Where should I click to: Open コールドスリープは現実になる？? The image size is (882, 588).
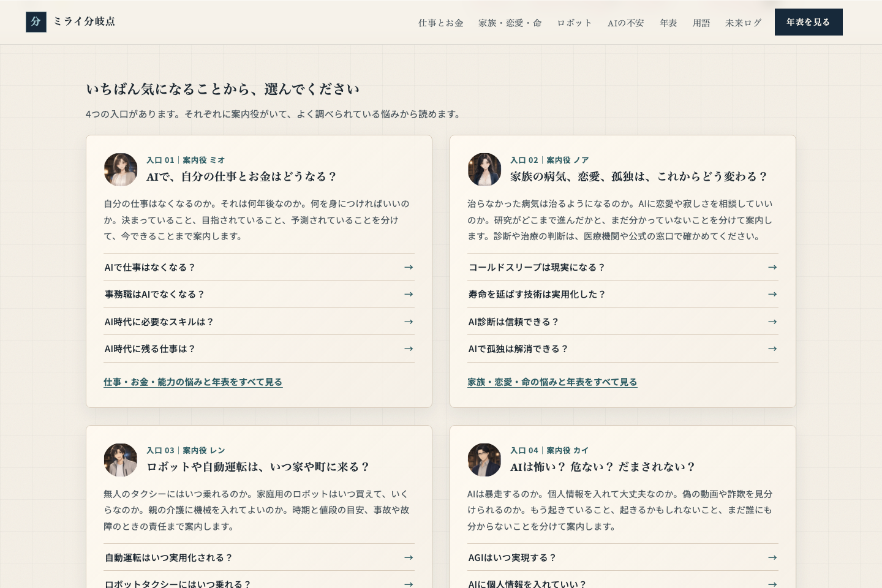[623, 267]
